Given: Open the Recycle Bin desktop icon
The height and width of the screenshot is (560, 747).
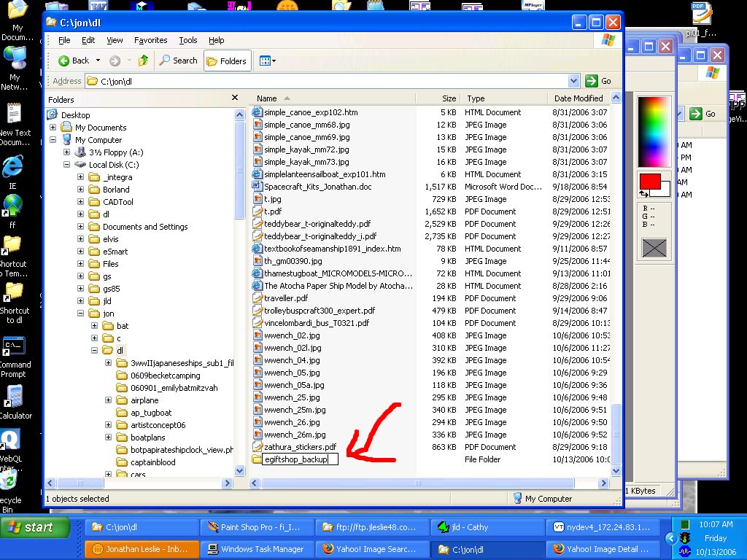Looking at the screenshot, I should (9, 483).
